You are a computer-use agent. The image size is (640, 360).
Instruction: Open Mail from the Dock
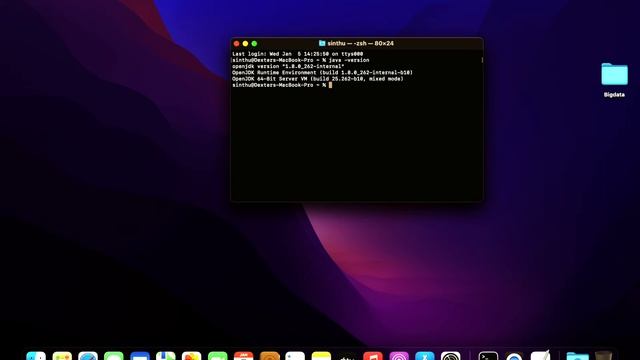pyautogui.click(x=140, y=356)
